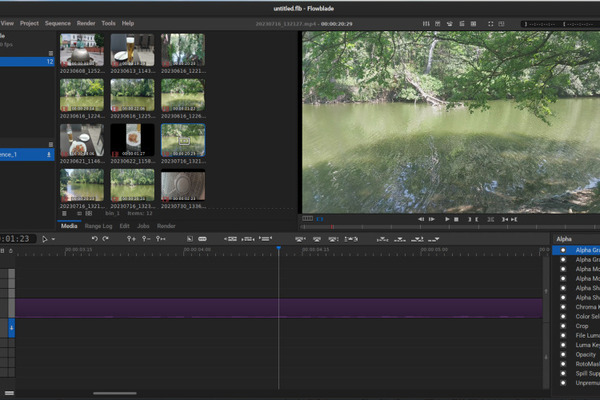Click the Redo arrow in timeline toolbar

(105, 239)
